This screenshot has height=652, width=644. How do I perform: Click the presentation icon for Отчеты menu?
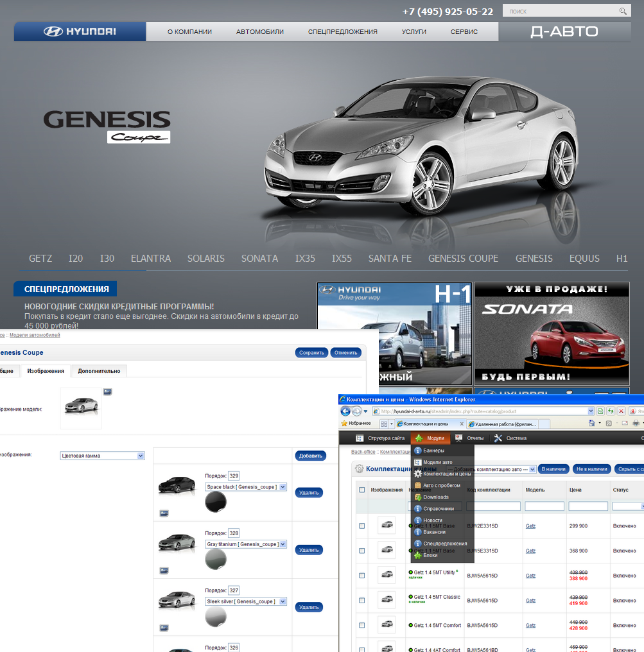tap(458, 438)
